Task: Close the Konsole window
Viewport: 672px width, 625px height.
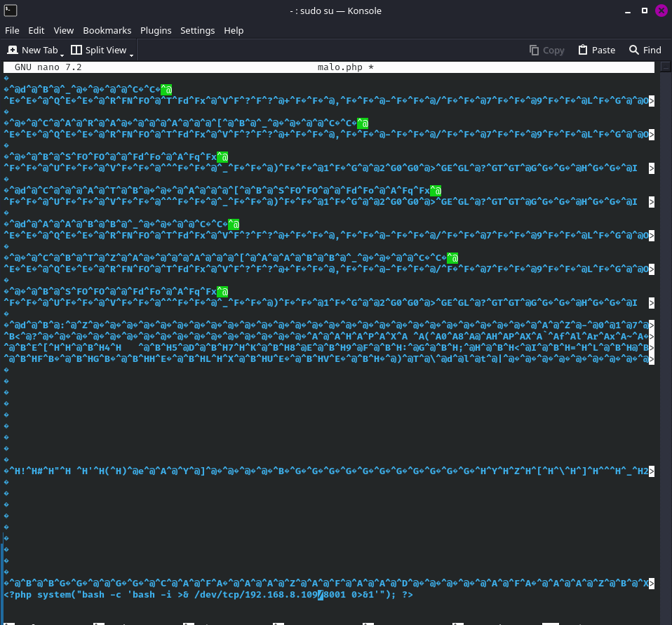Action: click(661, 11)
